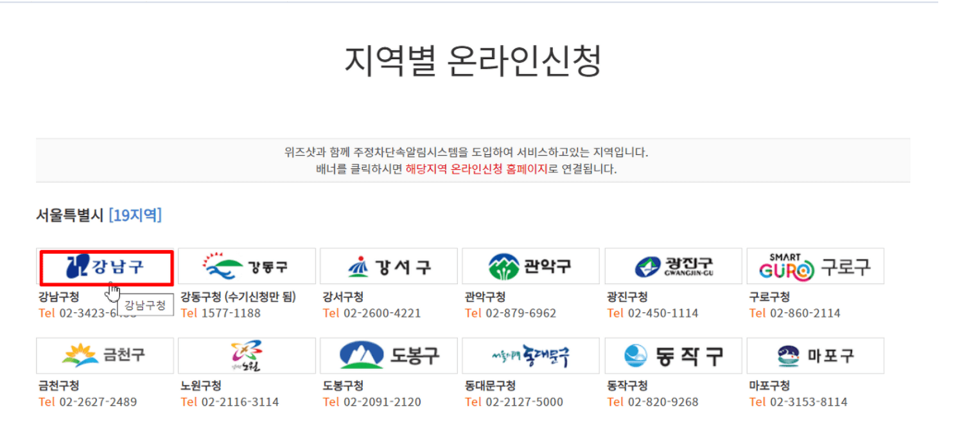This screenshot has height=423, width=980.
Task: Open the Gangdong-gu (강동구) office banner
Action: tap(247, 265)
